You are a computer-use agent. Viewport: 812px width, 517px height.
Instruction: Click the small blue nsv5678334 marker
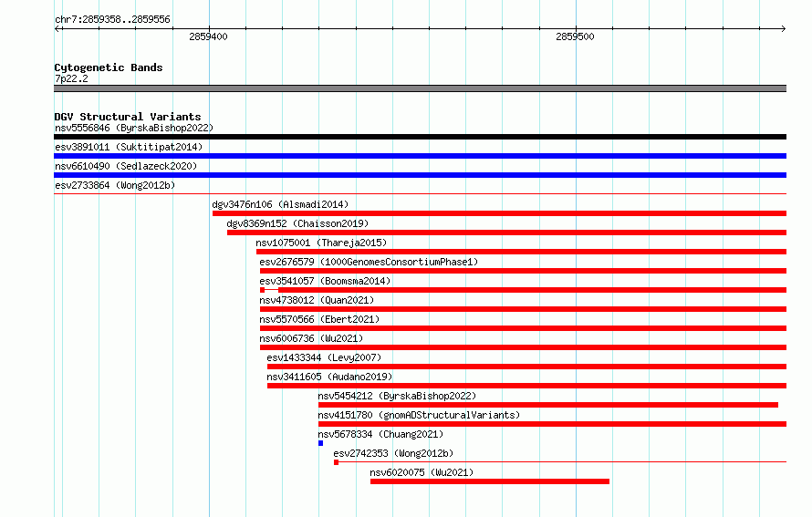(320, 443)
